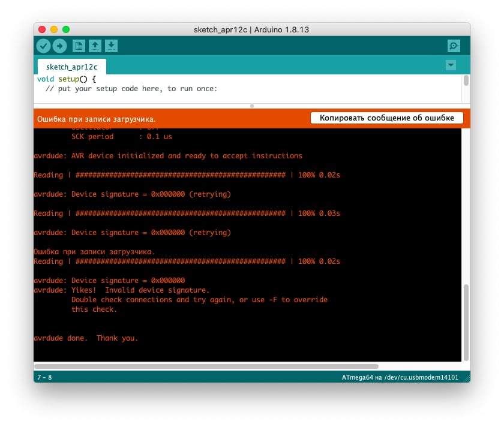Click the console vertical scrollbar thumb
This screenshot has height=427, width=504.
coord(466,322)
